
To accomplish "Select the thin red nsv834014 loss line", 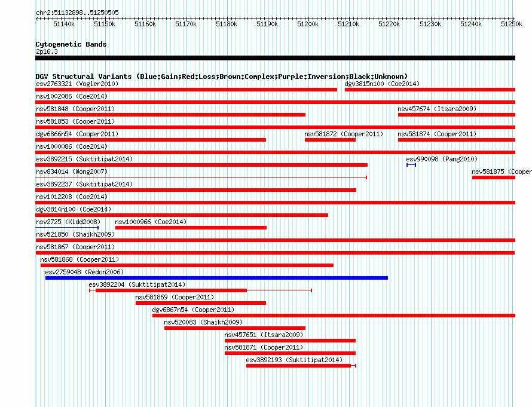I will pos(201,178).
